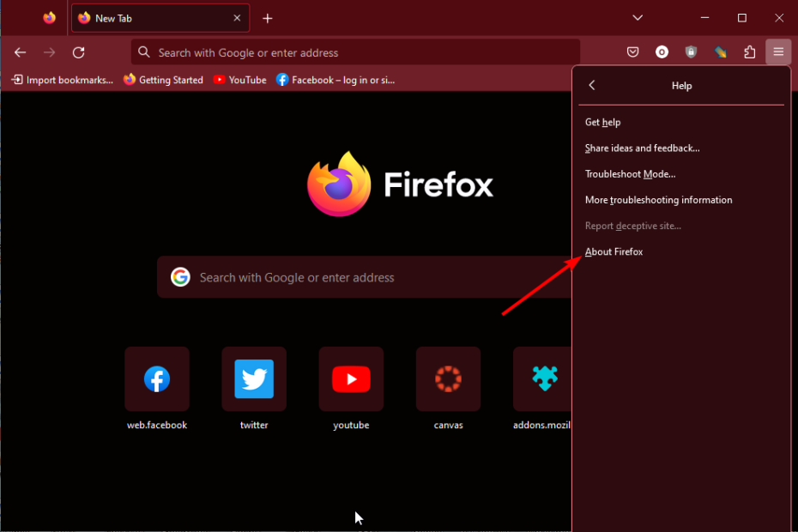
Task: Go back from Help submenu
Action: 592,86
